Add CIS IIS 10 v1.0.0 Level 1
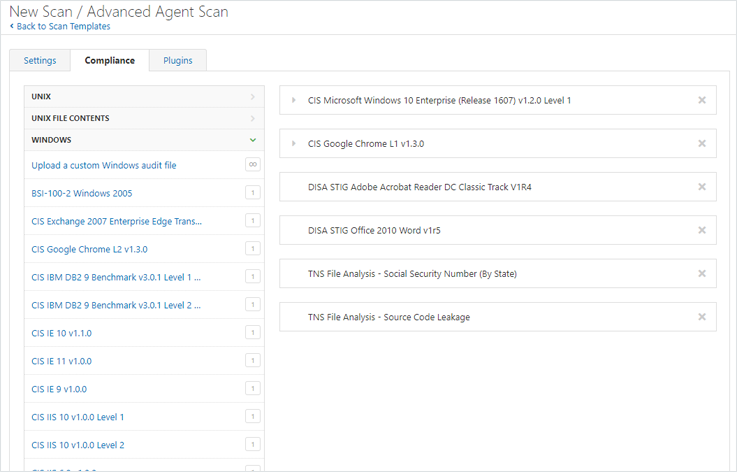This screenshot has width=737, height=472. click(78, 417)
